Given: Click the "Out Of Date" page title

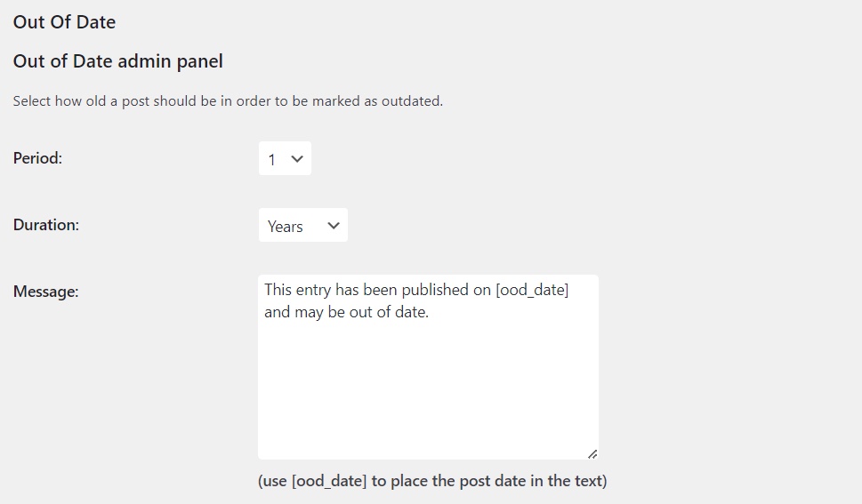Looking at the screenshot, I should (x=64, y=21).
